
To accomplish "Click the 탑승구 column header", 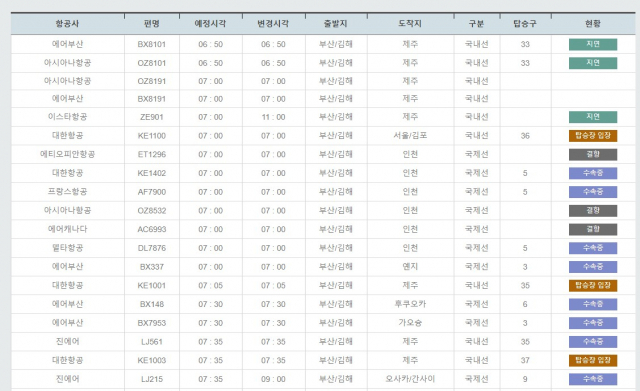I will point(525,24).
